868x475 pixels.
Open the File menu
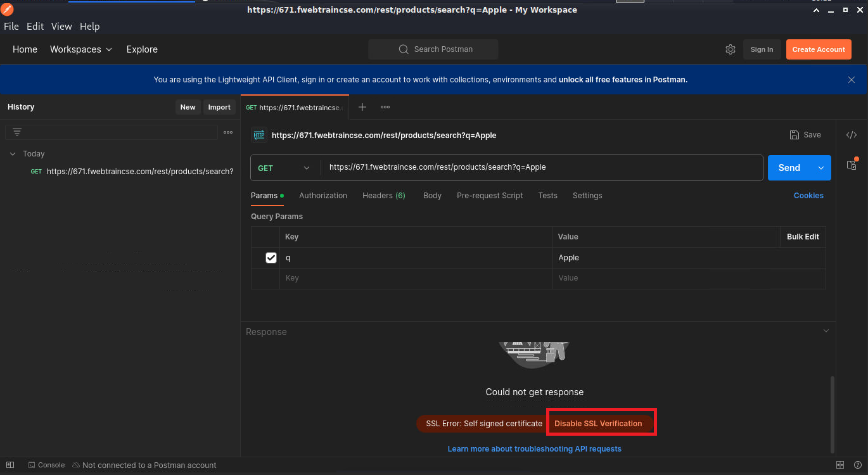click(11, 27)
